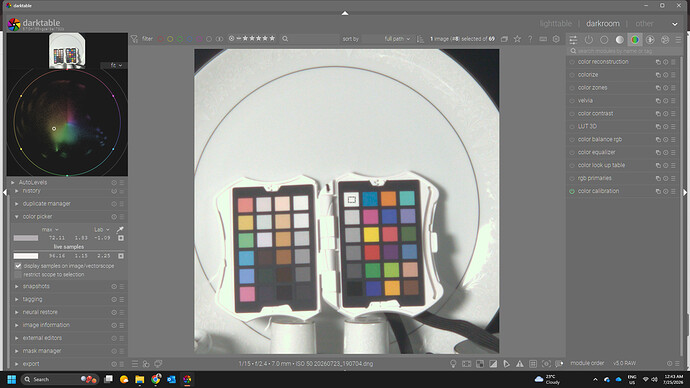Click the live sample white color swatch

26,256
